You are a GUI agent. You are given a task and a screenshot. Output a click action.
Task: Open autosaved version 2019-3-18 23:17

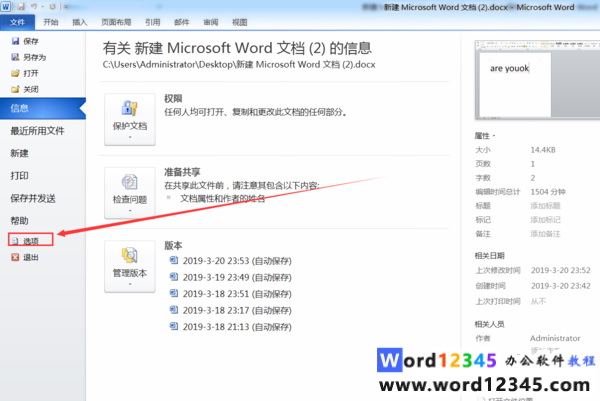coord(237,310)
